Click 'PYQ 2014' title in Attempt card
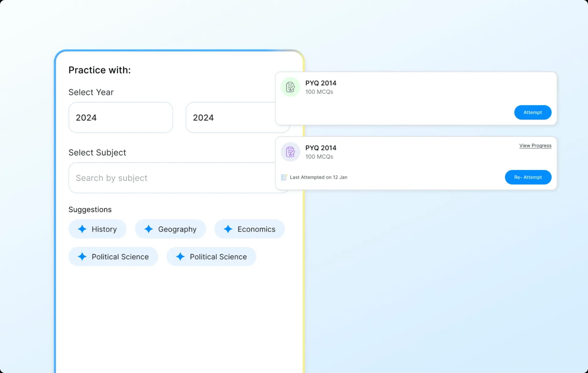The image size is (588, 373). pos(321,83)
